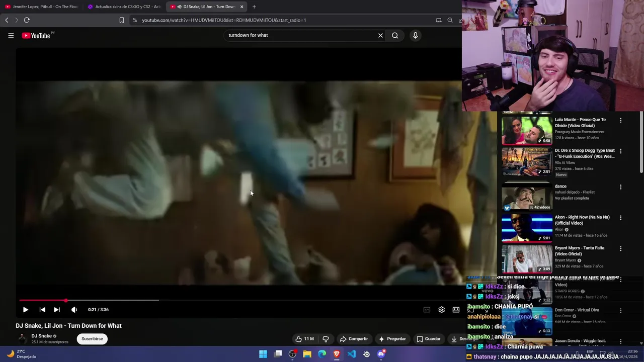The width and height of the screenshot is (644, 362).
Task: Switch to Jennifer Lopez On The Floor tab
Action: (x=41, y=7)
